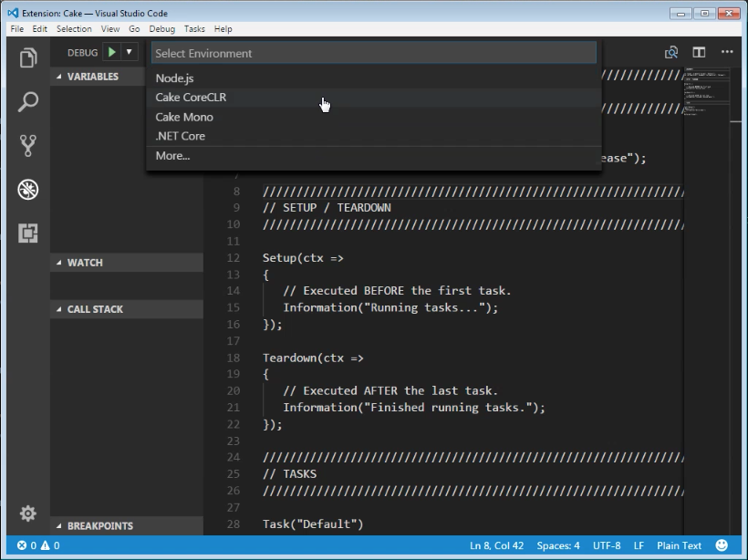Screen dimensions: 748x560
Task: Click Information("Running tasks...") line
Action: click(390, 307)
